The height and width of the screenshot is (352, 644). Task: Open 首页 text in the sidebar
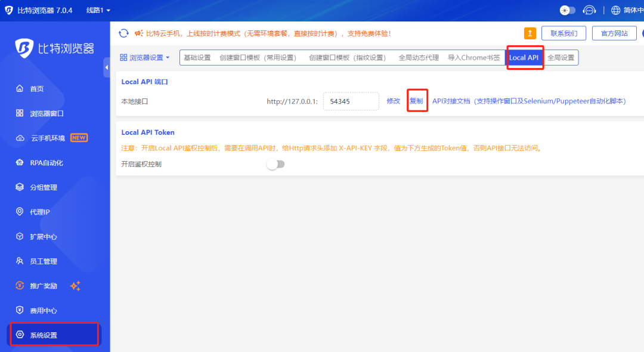point(37,89)
